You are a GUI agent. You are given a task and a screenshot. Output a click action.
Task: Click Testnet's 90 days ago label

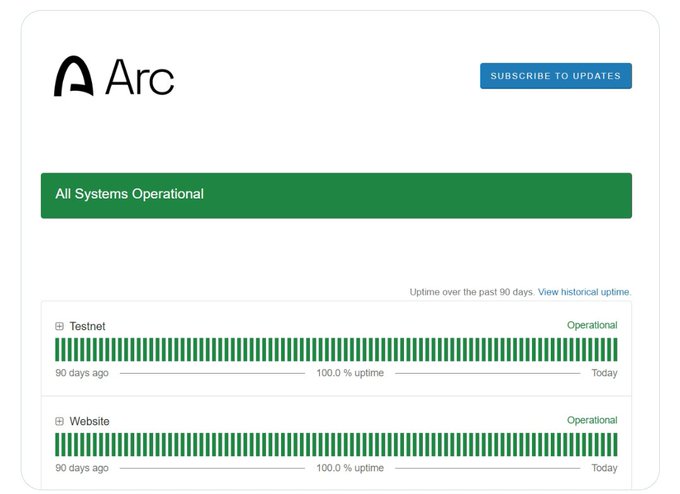coord(82,373)
